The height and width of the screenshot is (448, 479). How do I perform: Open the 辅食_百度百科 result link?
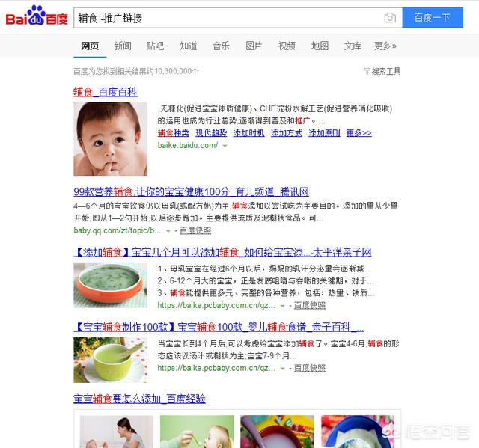(x=106, y=92)
